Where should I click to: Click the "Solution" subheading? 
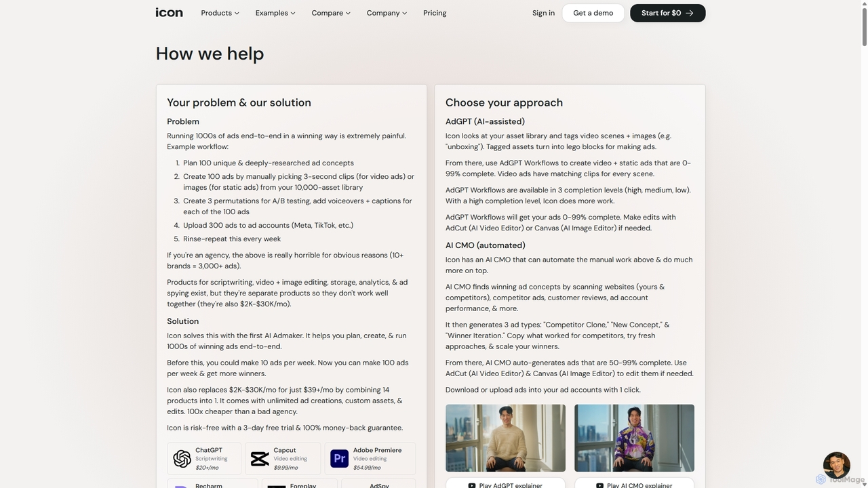tap(183, 321)
